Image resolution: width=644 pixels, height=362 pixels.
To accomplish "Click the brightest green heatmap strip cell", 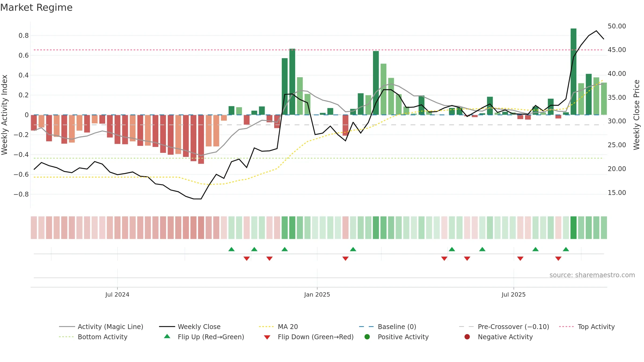I will click(x=573, y=228).
